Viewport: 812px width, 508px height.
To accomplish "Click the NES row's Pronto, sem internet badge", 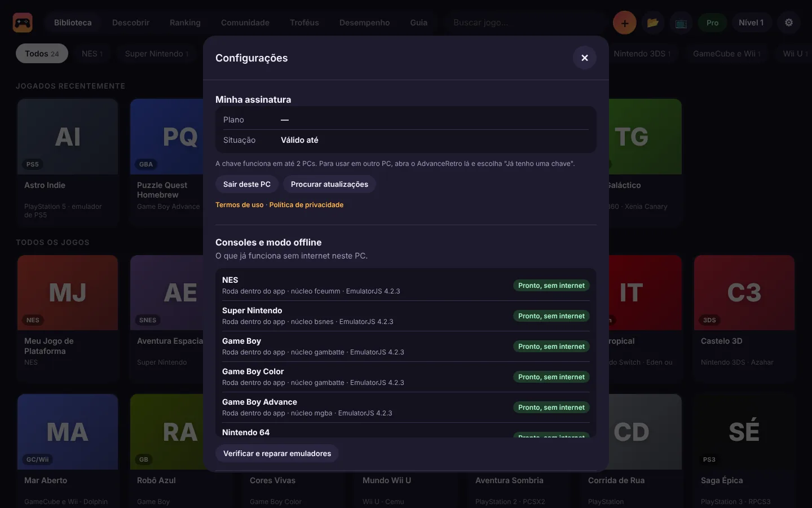I will 551,286.
